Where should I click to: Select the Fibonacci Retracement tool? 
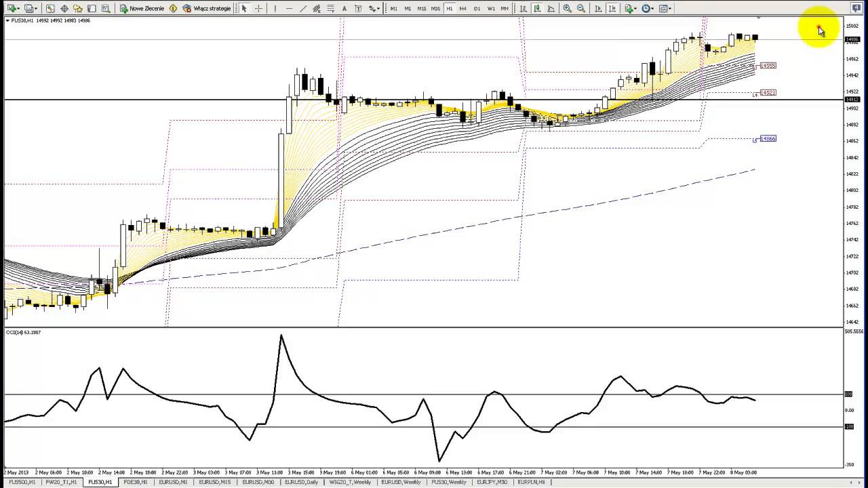[330, 8]
